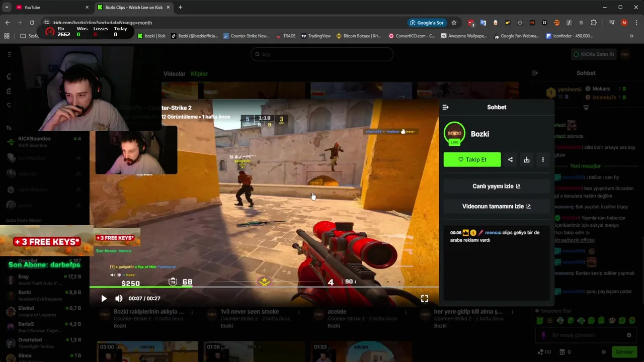Open the ConvertICO.com bookmark
This screenshot has height=362, width=644.
pos(411,36)
